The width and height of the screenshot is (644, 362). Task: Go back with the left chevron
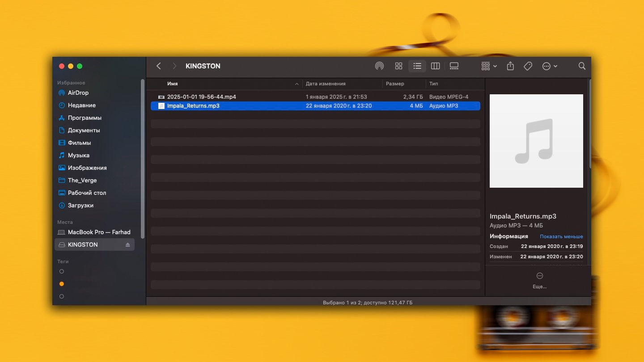158,66
